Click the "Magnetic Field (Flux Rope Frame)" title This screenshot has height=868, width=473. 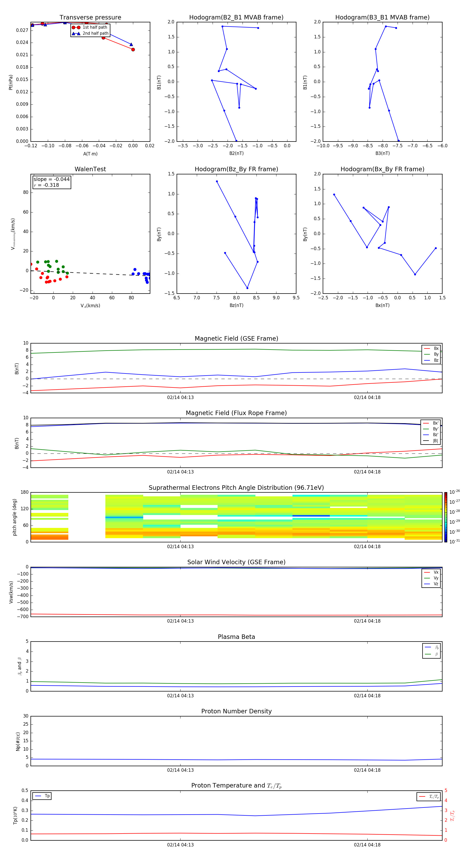236,413
